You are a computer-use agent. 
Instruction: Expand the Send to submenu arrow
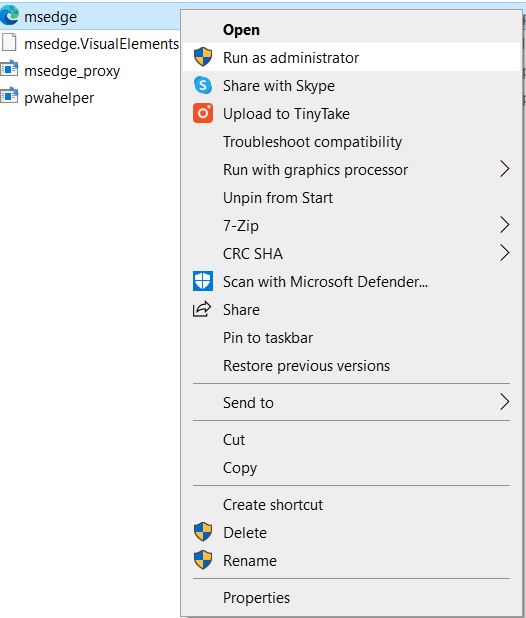(505, 402)
